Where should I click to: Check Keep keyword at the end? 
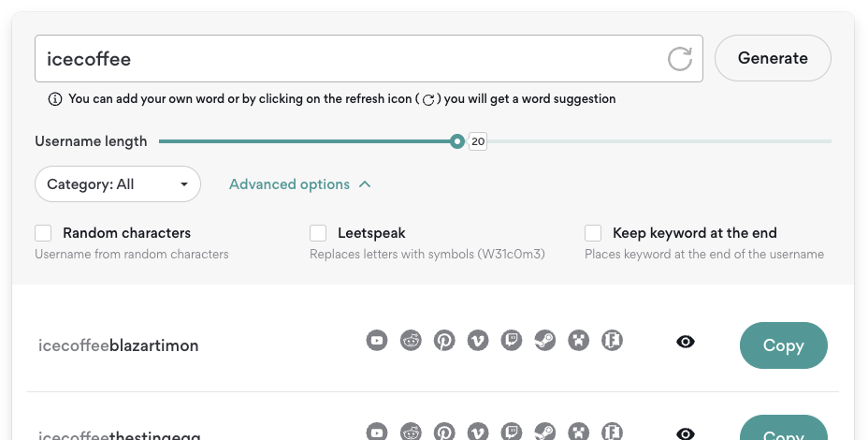click(x=593, y=233)
